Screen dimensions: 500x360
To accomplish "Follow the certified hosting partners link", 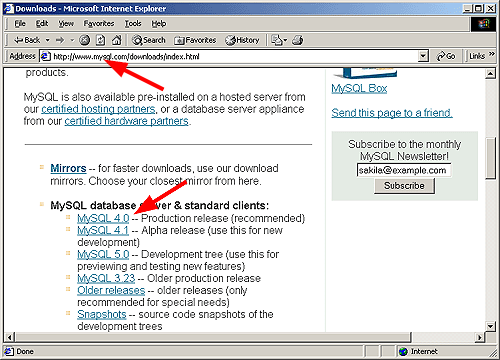I will click(98, 109).
